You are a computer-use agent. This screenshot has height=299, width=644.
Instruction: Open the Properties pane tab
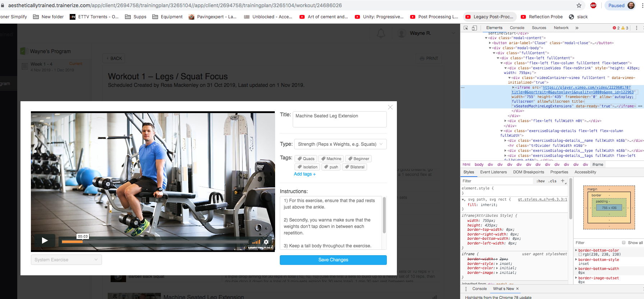pyautogui.click(x=559, y=172)
